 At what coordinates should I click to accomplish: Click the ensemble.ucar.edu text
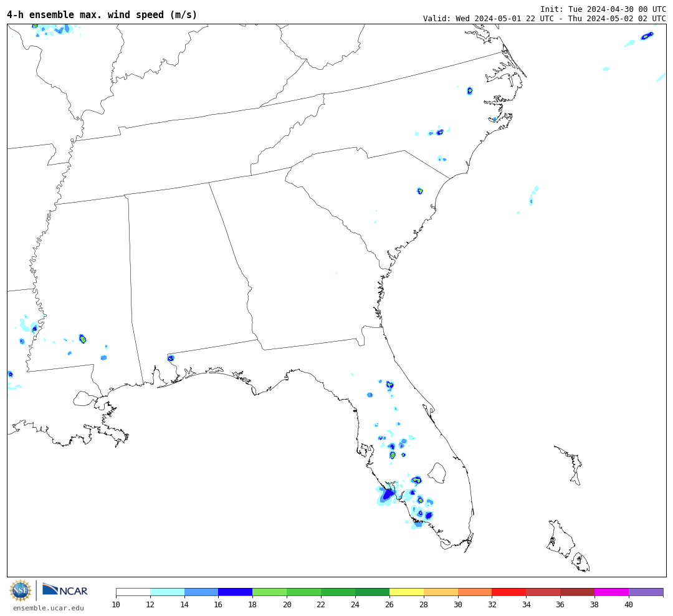[x=49, y=608]
